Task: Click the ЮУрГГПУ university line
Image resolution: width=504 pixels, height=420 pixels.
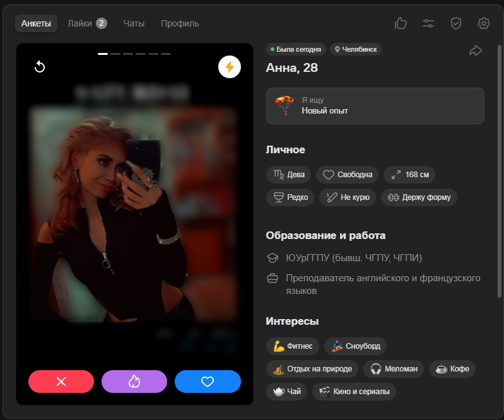Action: pos(354,258)
